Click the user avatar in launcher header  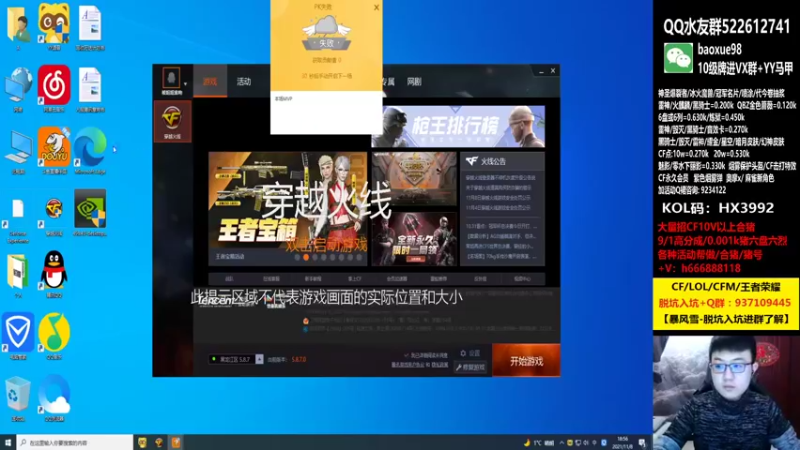coord(171,79)
